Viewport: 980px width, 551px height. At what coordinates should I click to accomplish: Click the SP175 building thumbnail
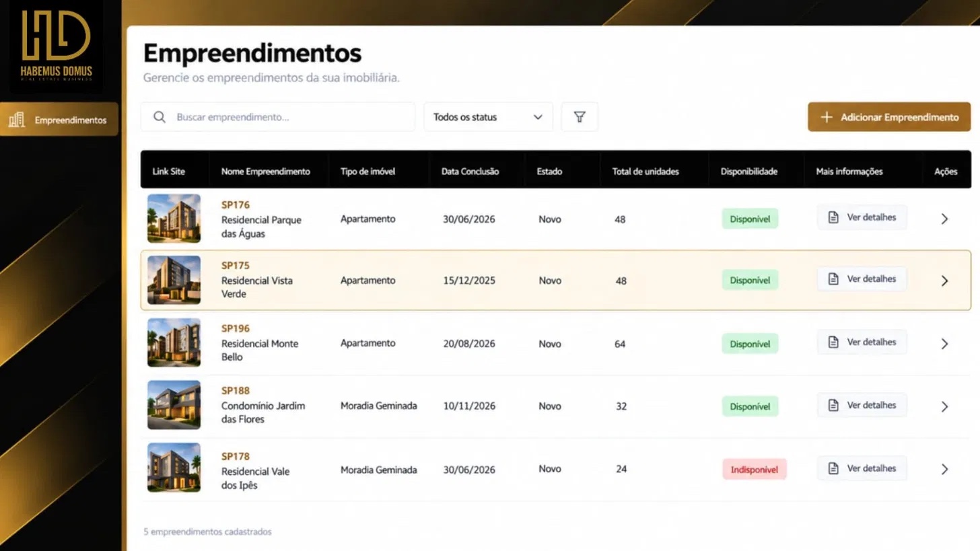click(x=174, y=280)
